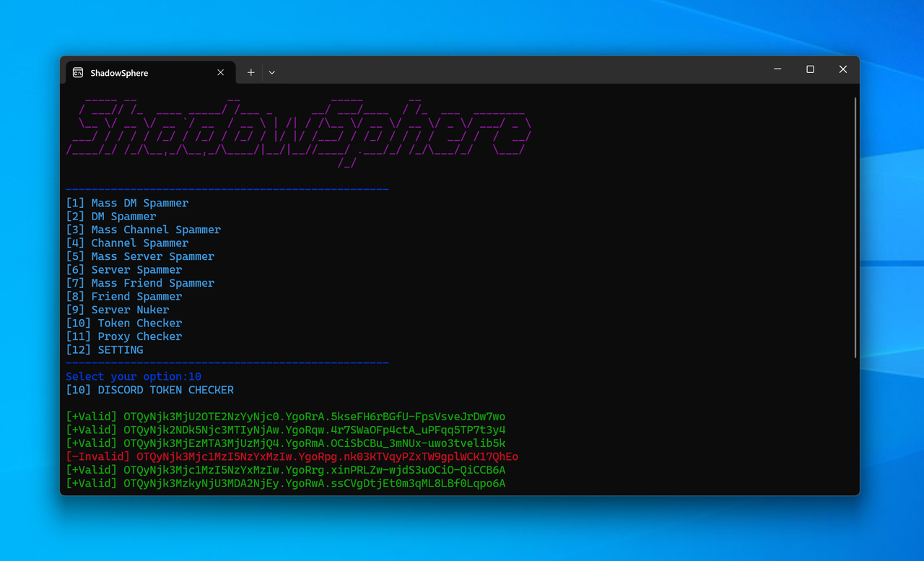
Task: Click the '[8] Friend Spammer' line
Action: pos(124,297)
